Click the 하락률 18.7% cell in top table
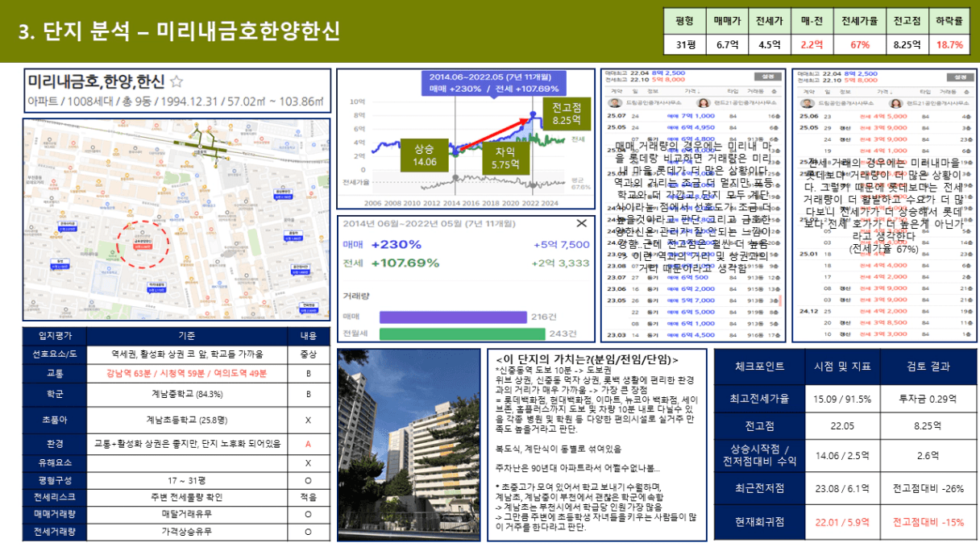 [950, 45]
